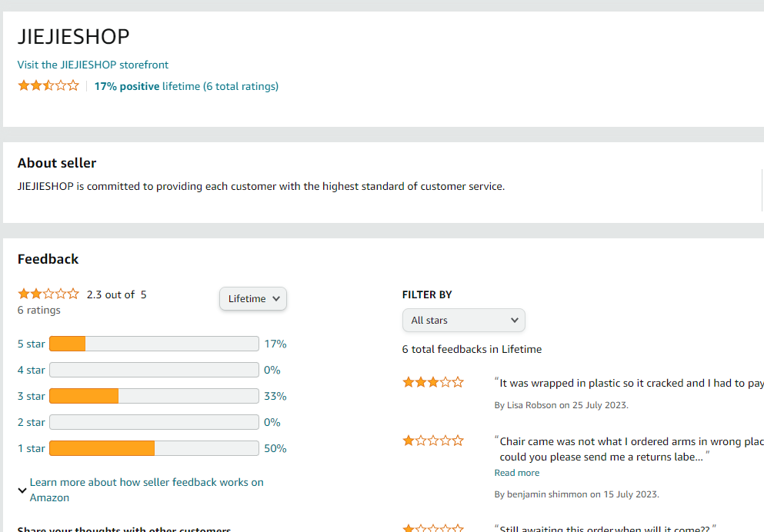Viewport: 764px width, 532px height.
Task: Select the 1 star rating row label
Action: (x=32, y=449)
